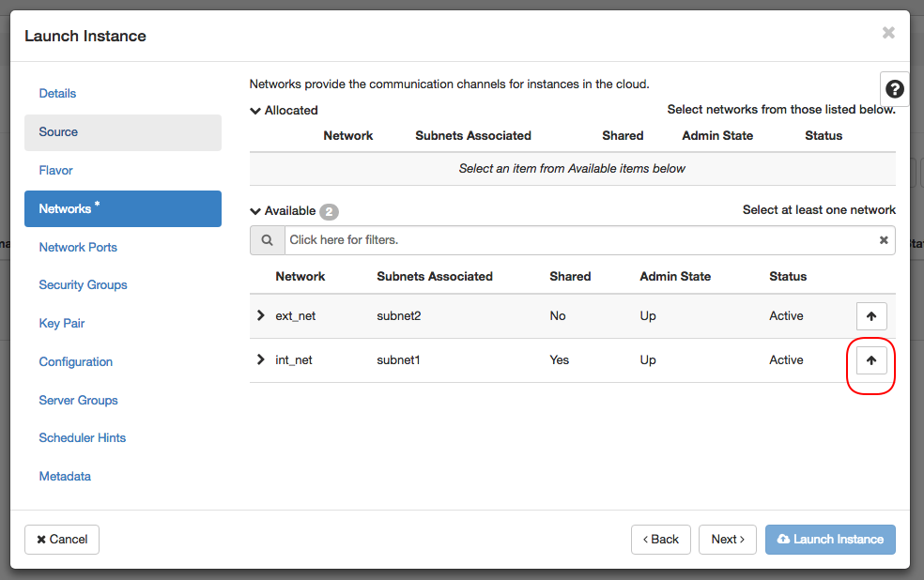Click the Cancel button
924x580 pixels.
pyautogui.click(x=62, y=540)
